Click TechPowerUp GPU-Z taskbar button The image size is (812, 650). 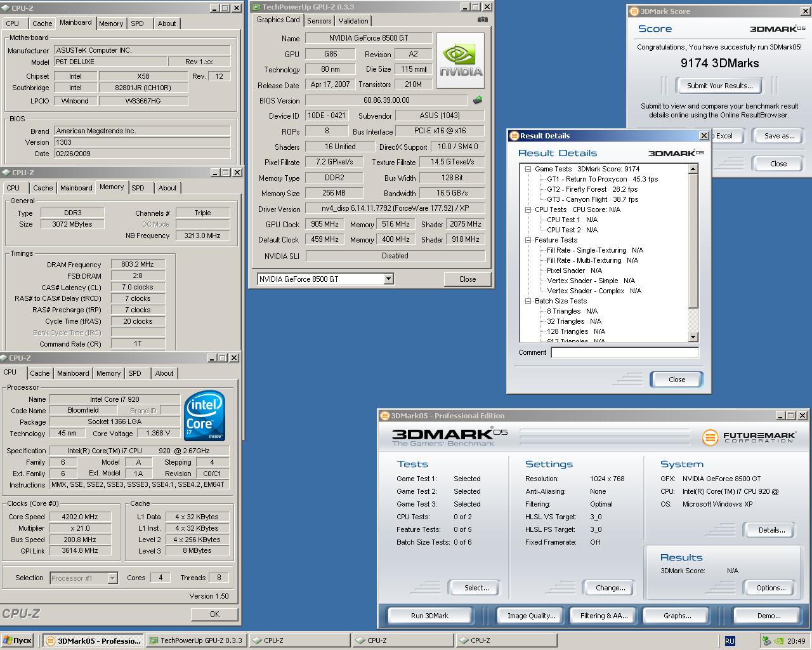tap(196, 640)
